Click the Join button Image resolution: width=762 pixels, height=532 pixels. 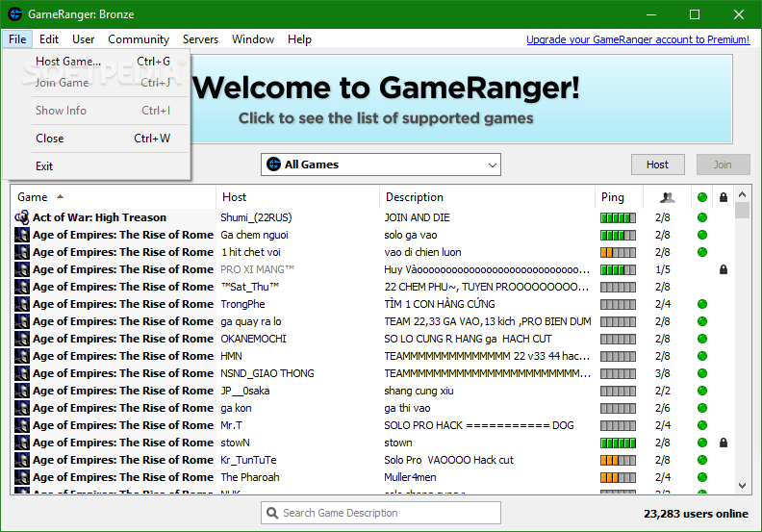[x=723, y=165]
